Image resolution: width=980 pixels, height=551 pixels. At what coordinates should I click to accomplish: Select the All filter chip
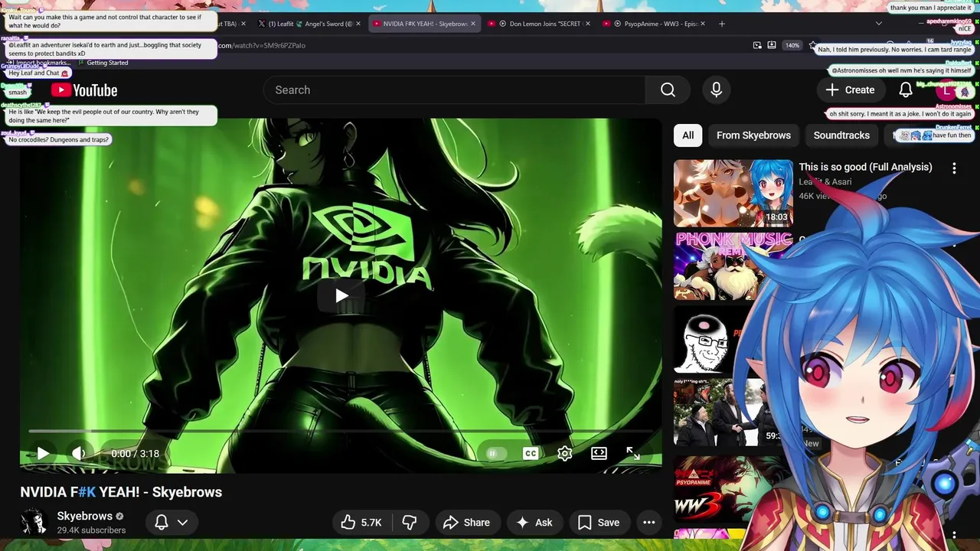tap(688, 135)
